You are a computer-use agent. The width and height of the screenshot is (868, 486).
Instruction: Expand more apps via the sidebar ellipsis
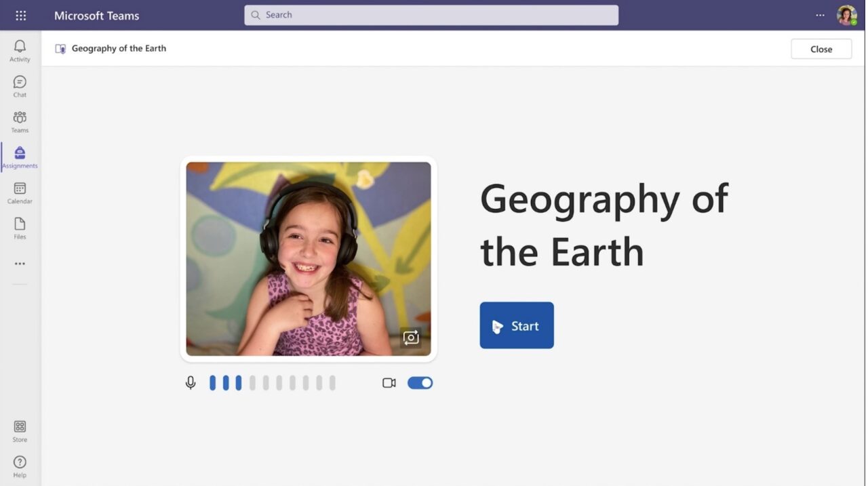point(20,264)
